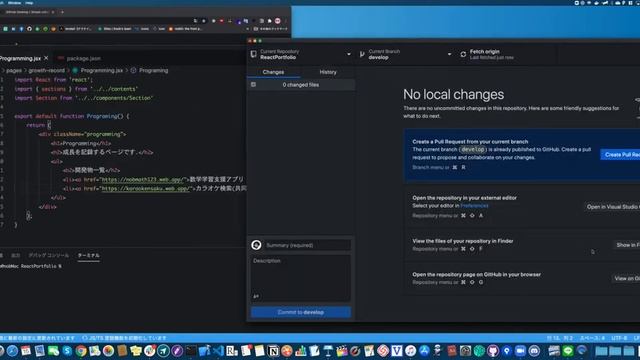This screenshot has width=640, height=360.
Task: Click the Show in Finder button
Action: coord(627,245)
